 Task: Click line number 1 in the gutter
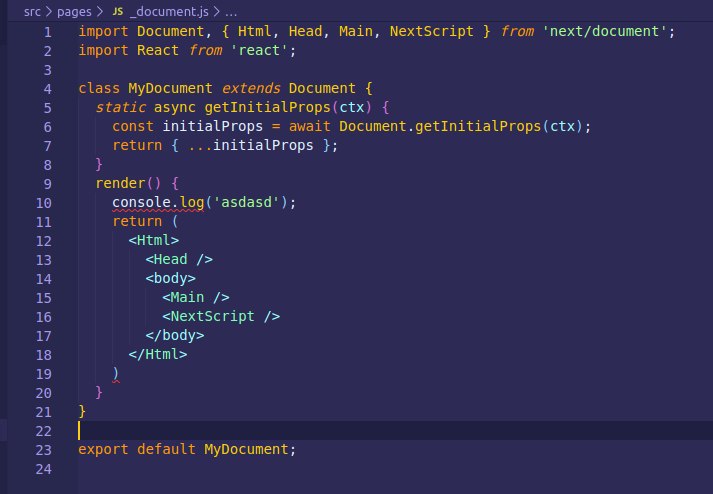(x=47, y=32)
